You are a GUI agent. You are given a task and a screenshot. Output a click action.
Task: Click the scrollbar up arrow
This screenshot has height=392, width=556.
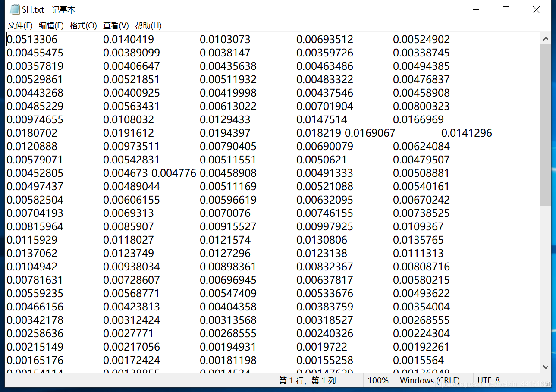click(546, 38)
